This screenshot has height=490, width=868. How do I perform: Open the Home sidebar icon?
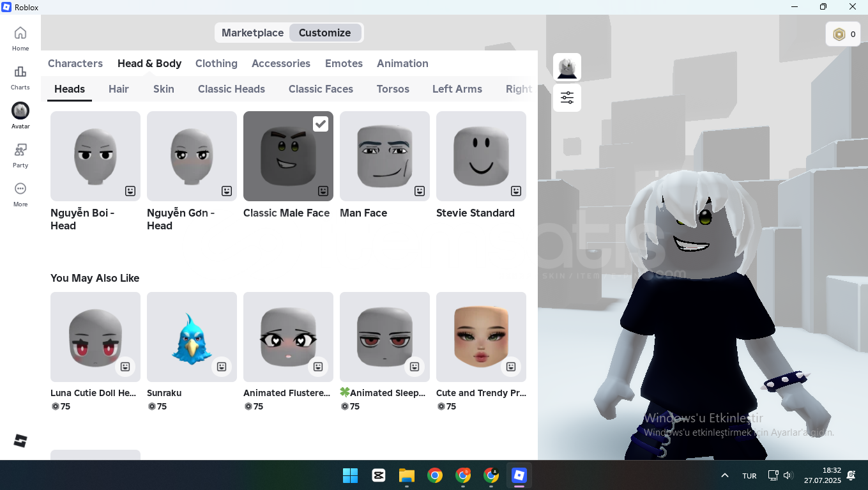20,38
